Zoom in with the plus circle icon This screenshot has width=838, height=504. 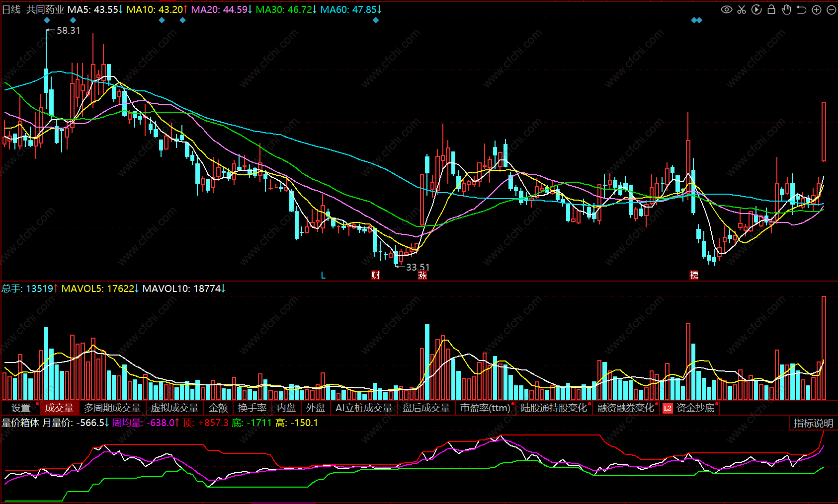(x=816, y=9)
